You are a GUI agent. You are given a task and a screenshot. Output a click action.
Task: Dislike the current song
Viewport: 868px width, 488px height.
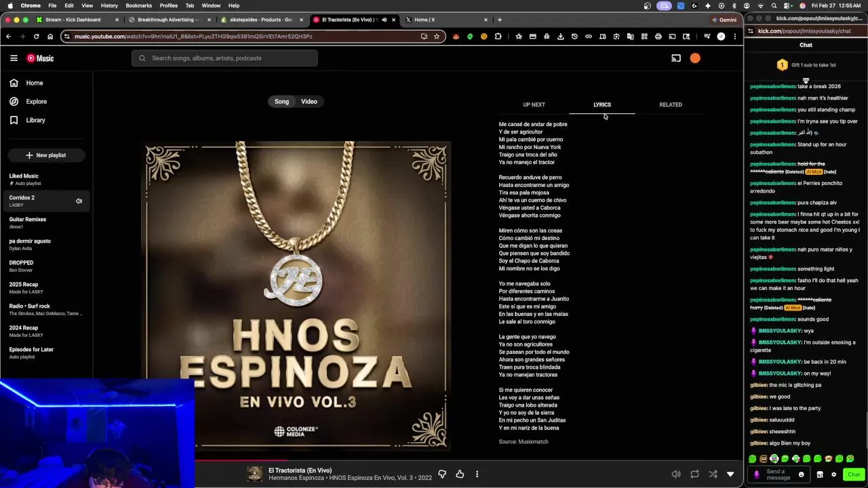pos(442,474)
